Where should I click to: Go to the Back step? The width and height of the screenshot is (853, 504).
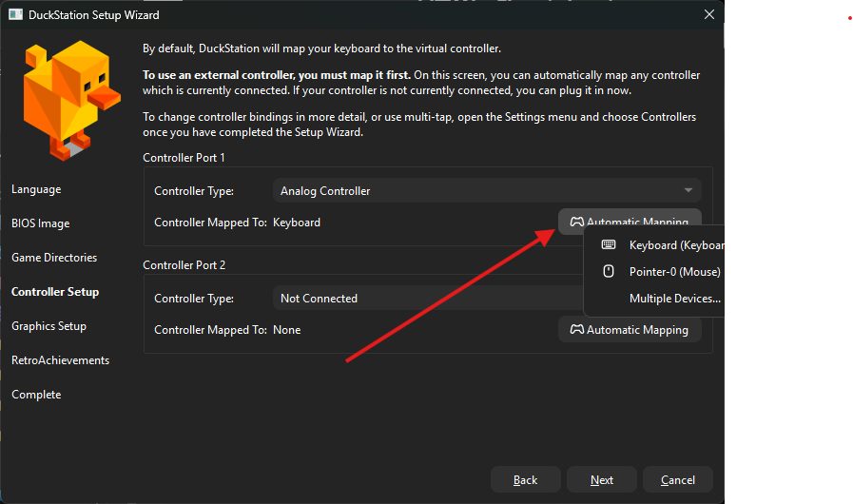[526, 480]
